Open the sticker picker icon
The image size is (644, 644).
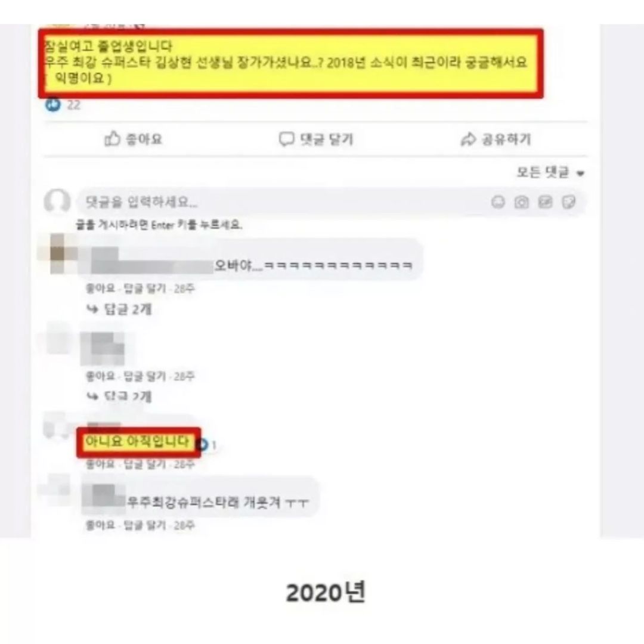(x=569, y=202)
